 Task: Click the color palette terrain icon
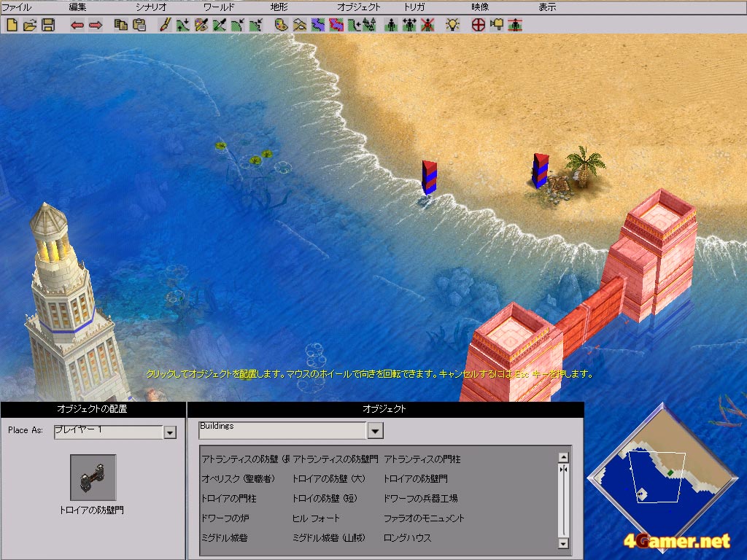[x=281, y=25]
